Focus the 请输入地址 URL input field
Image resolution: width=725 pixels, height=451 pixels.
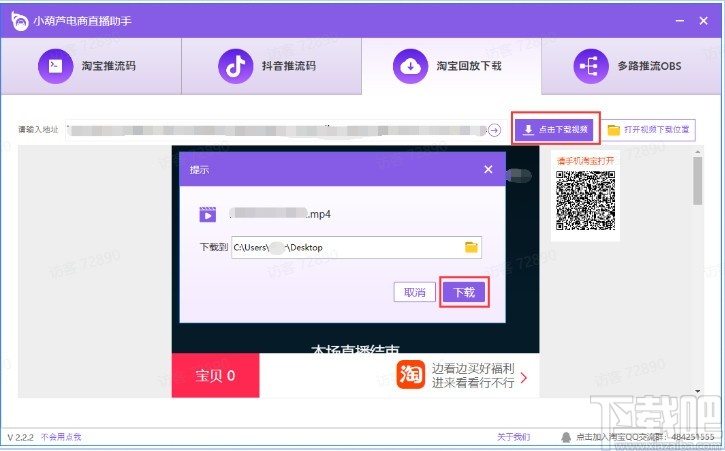point(277,130)
